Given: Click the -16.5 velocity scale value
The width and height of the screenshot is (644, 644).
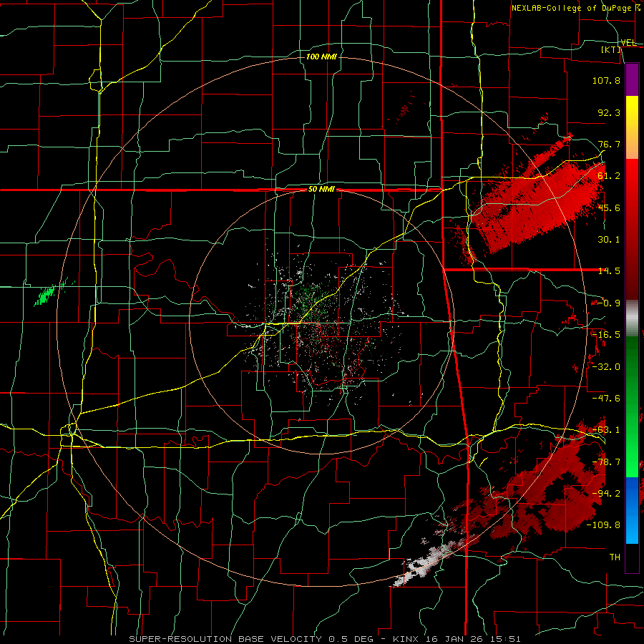Looking at the screenshot, I should (606, 335).
